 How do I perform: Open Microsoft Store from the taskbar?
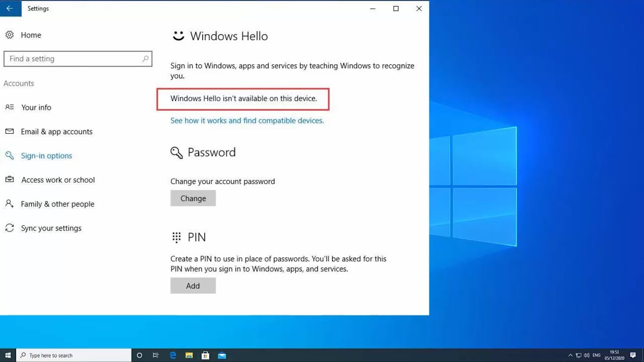(x=205, y=355)
